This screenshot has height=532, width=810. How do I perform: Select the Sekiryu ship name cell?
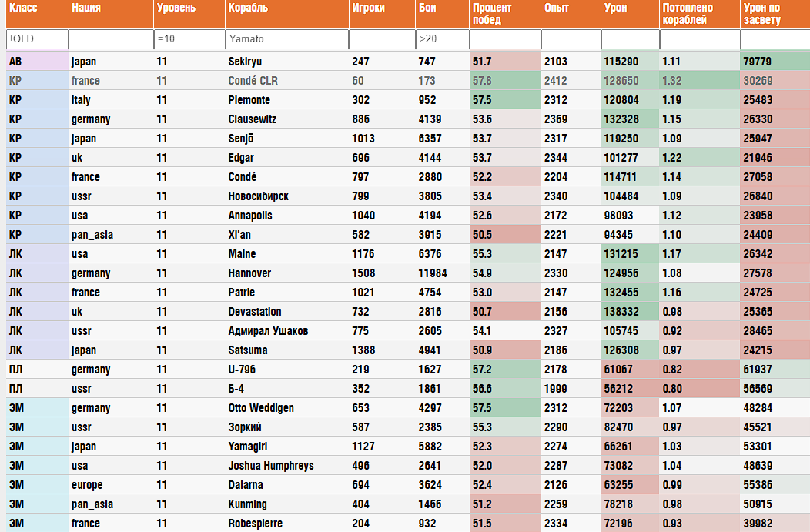(245, 62)
